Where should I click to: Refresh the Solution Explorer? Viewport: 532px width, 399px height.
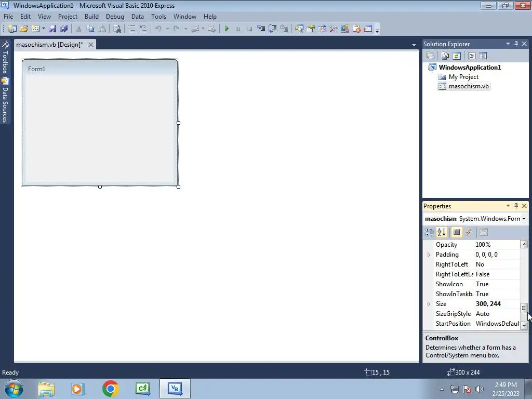(x=457, y=56)
